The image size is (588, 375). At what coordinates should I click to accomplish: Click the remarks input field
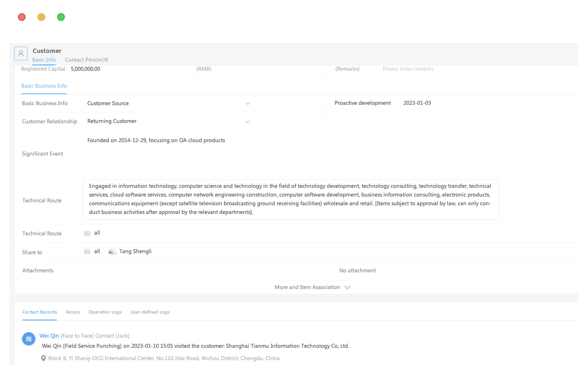pos(408,69)
